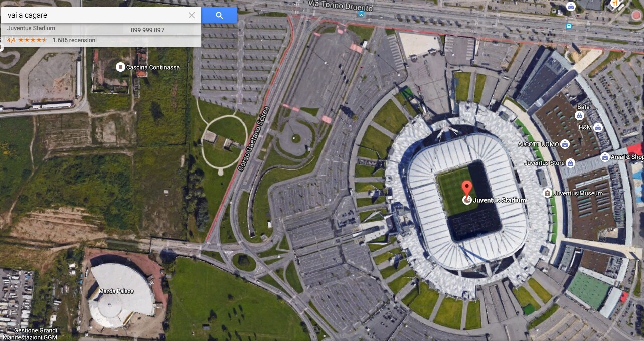Open the Juventus Museum marker icon
The height and width of the screenshot is (341, 644).
[x=547, y=193]
